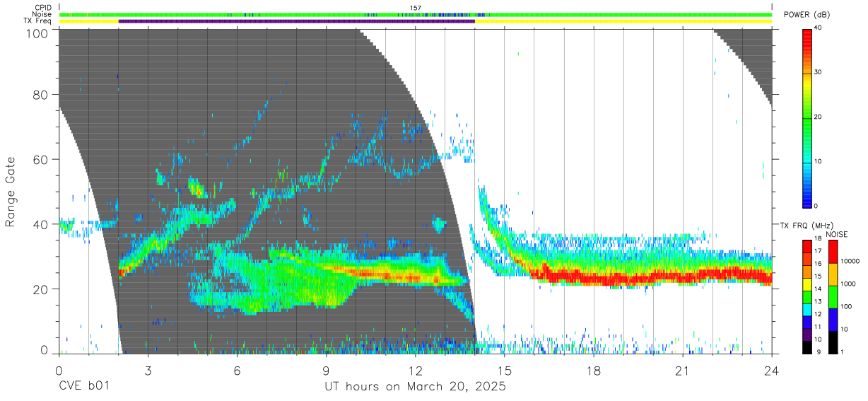
Task: Click the UT hours on March 20, 2025 title
Action: tap(415, 388)
